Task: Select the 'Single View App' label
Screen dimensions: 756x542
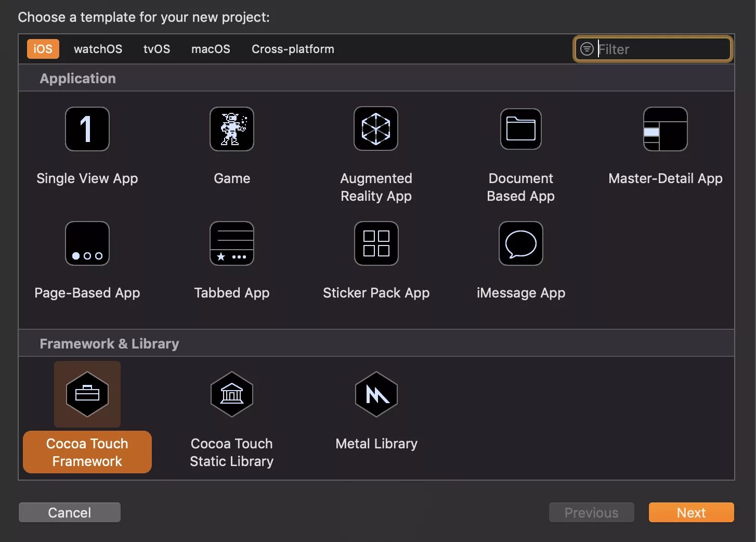Action: pyautogui.click(x=87, y=178)
